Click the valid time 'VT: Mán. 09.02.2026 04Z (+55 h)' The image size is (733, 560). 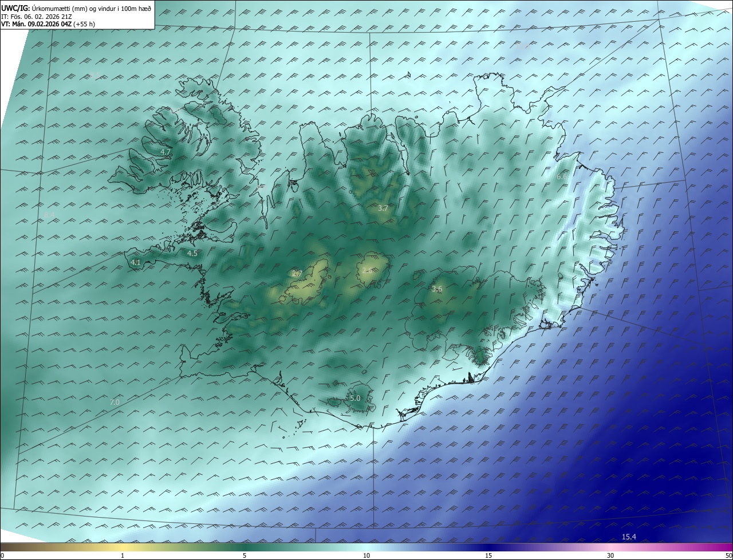click(x=48, y=24)
